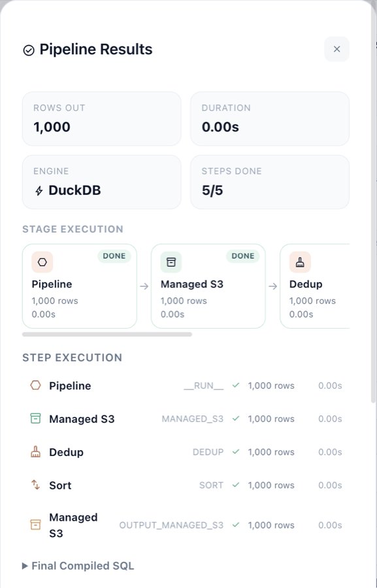The image size is (377, 588).
Task: Click the DONE badge on Managed S3 stage
Action: click(x=243, y=255)
